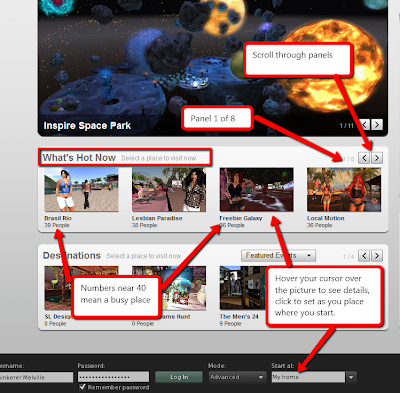Toggle the Remember password checkbox

82,387
